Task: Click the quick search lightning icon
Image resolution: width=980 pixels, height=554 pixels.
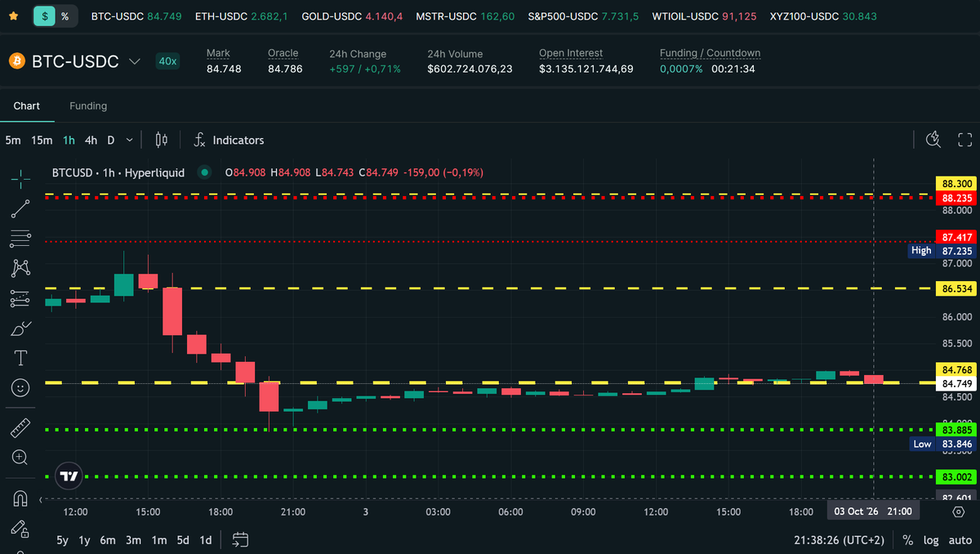Action: (x=933, y=140)
